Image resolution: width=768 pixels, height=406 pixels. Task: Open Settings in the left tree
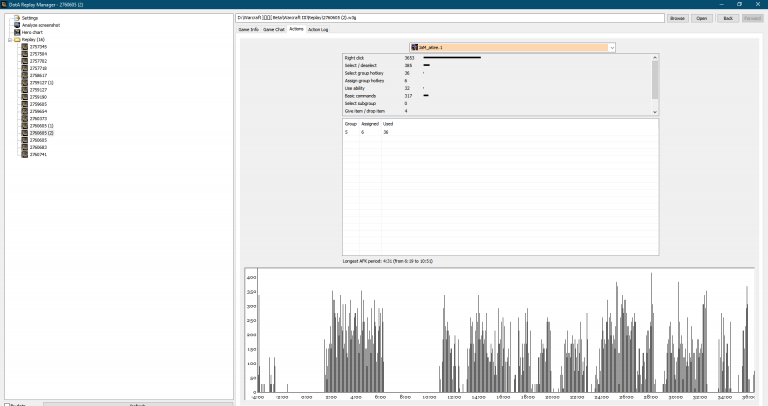pos(29,18)
